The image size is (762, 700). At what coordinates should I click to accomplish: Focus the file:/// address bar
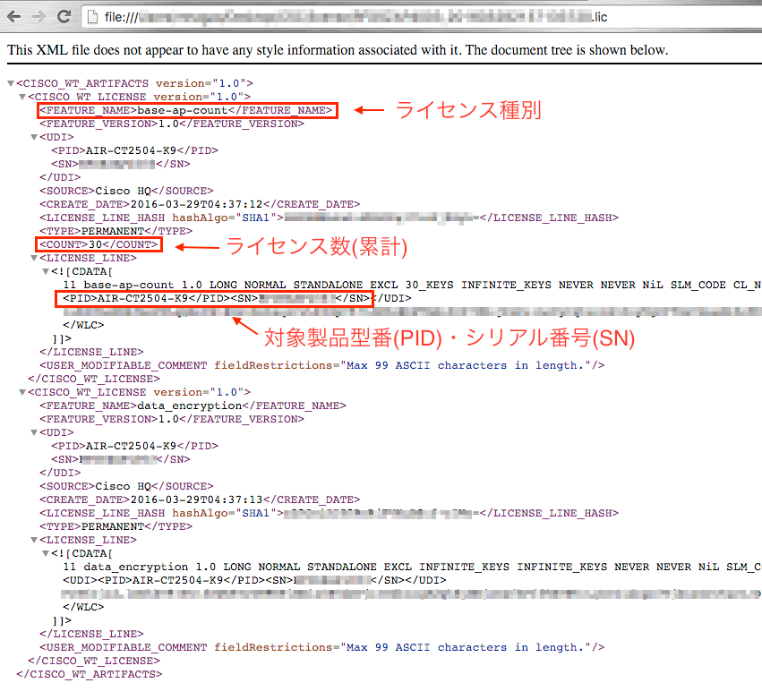pos(423,17)
